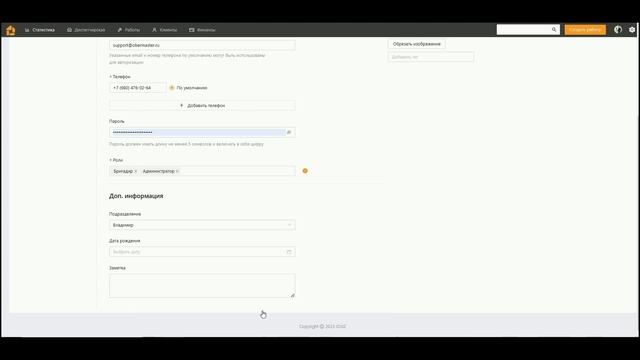Expand the Подразделение dropdown
Viewport: 640px width, 360px height.
click(202, 225)
